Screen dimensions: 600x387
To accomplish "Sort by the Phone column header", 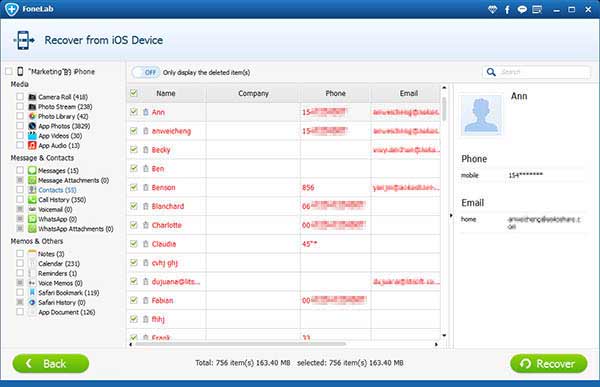I will 335,93.
